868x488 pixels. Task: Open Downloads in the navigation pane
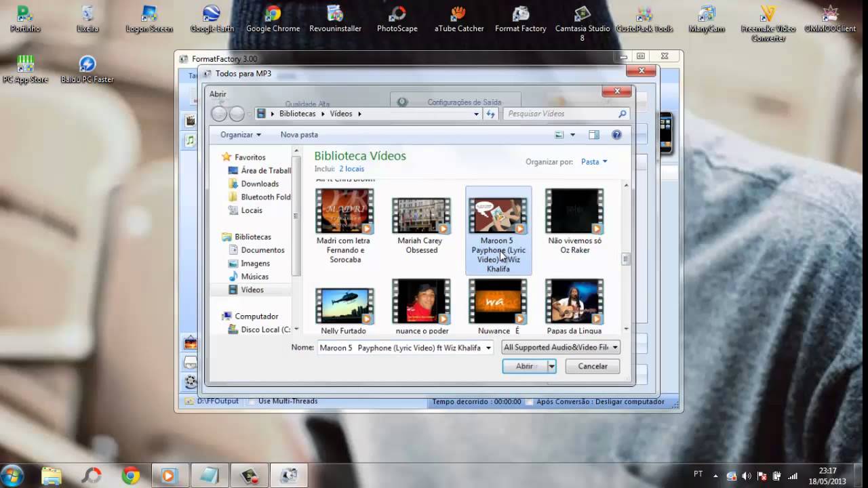tap(260, 184)
